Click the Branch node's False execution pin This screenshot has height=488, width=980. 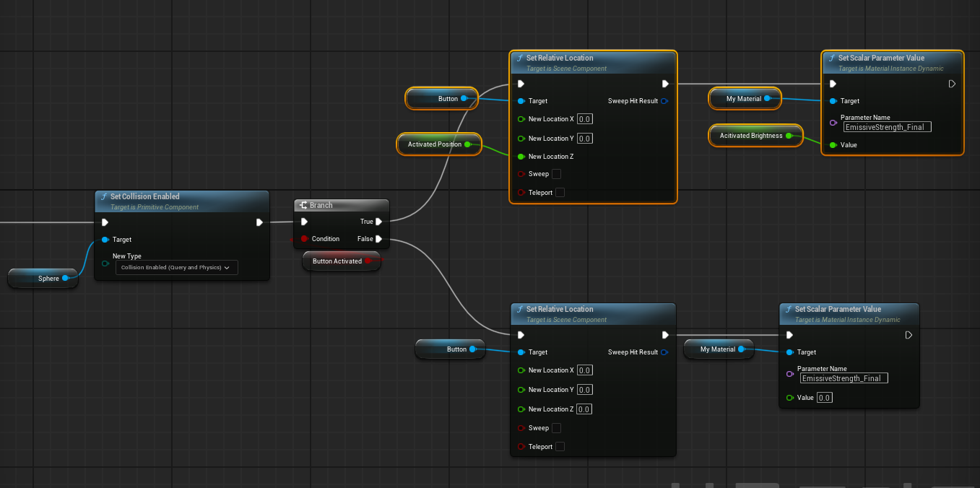pyautogui.click(x=379, y=239)
